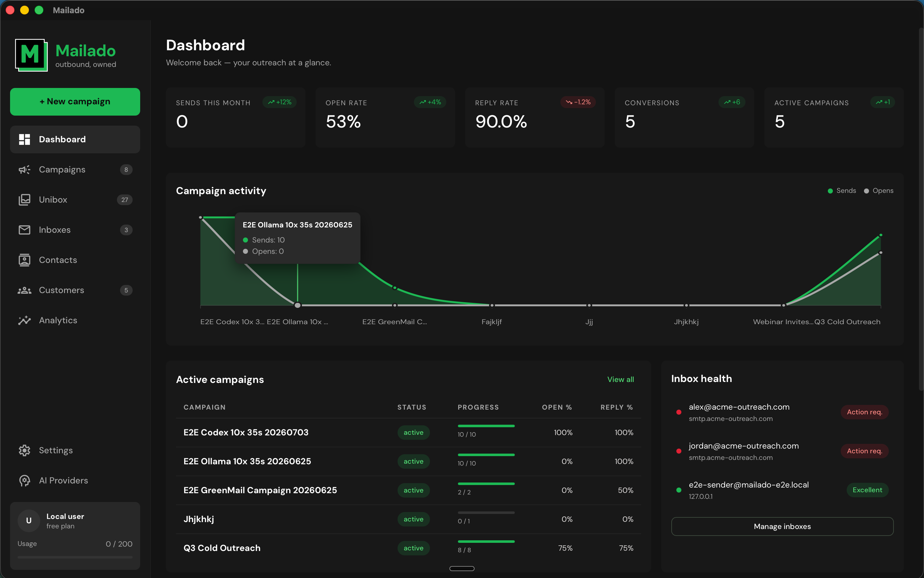This screenshot has width=924, height=578.
Task: Open Campaigns in sidebar
Action: coord(75,170)
